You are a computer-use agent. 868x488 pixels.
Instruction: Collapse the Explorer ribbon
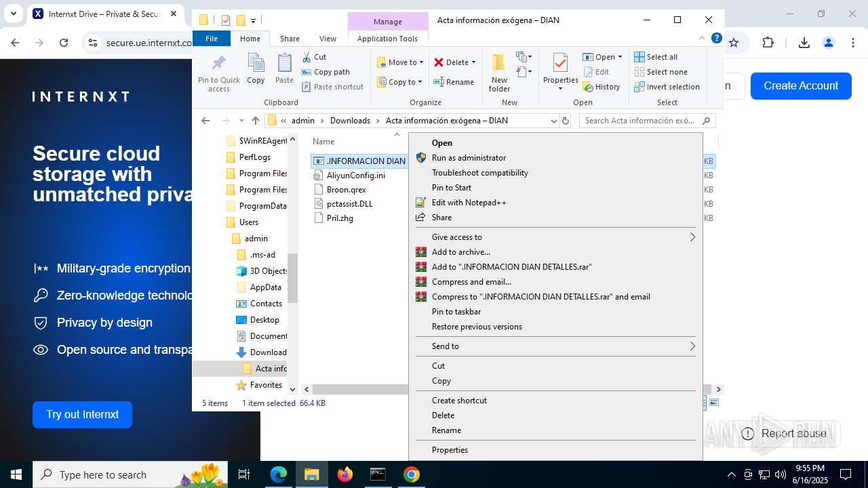[x=702, y=39]
